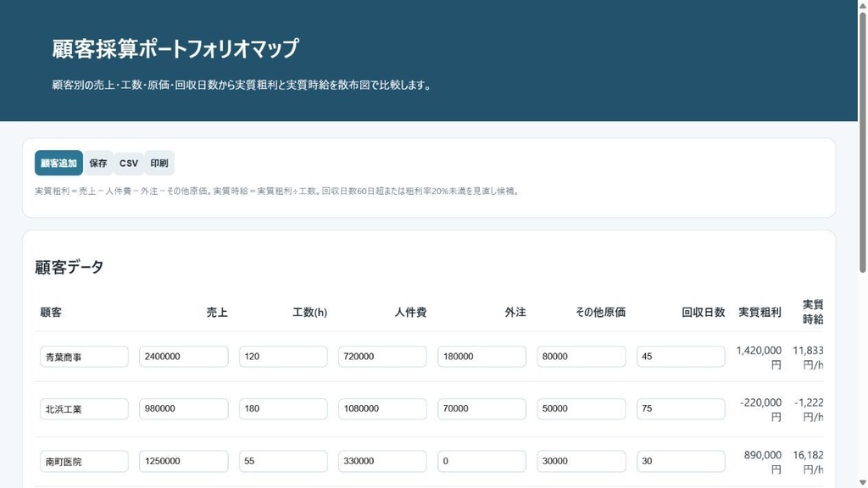This screenshot has height=488, width=868.
Task: Click the scrollbar down arrow
Action: [862, 483]
